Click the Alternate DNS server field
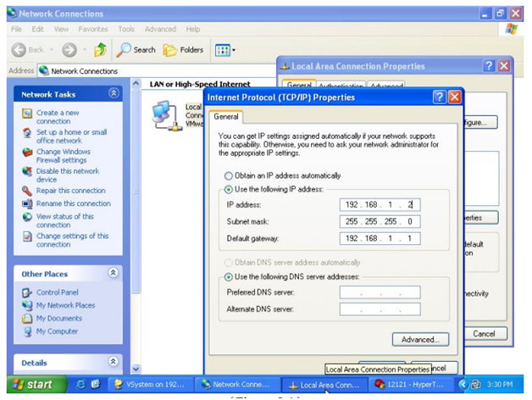 click(x=380, y=309)
